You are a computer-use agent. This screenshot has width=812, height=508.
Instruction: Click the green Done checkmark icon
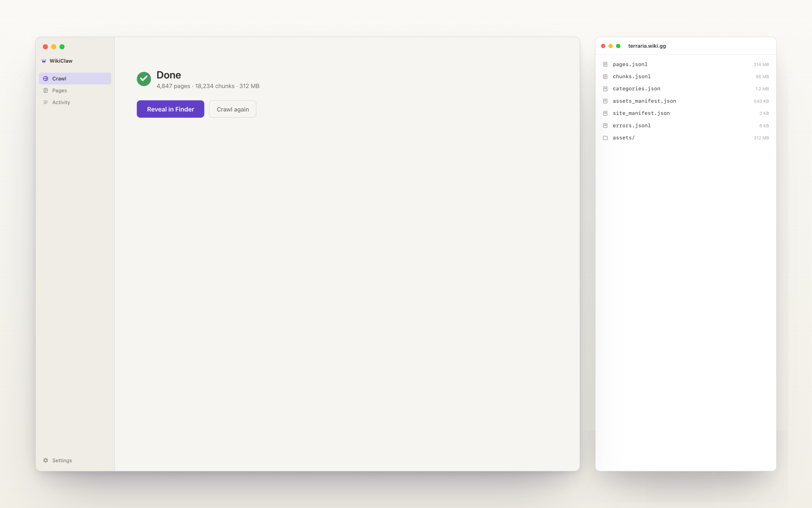(x=144, y=79)
